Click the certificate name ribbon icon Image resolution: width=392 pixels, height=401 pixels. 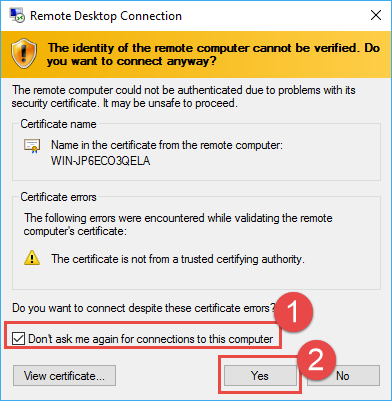pyautogui.click(x=32, y=146)
